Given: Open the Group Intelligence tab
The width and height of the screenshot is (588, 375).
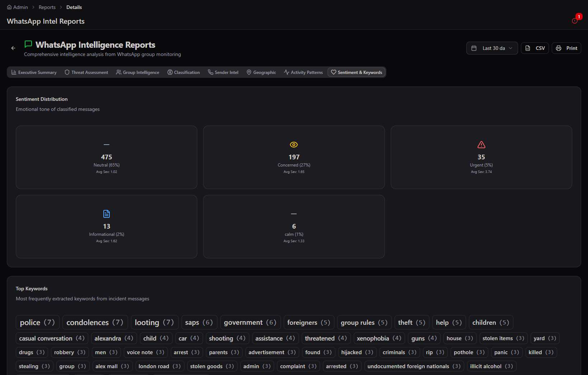Looking at the screenshot, I should [x=138, y=72].
